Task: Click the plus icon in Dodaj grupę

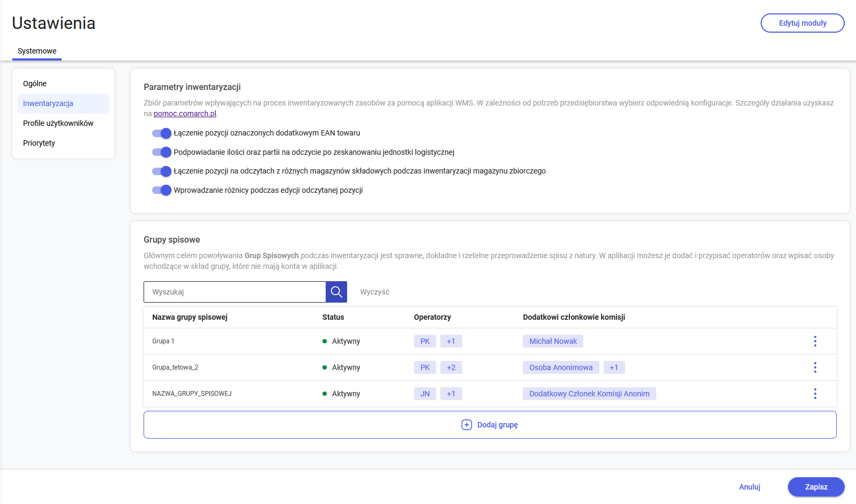Action: [x=467, y=425]
